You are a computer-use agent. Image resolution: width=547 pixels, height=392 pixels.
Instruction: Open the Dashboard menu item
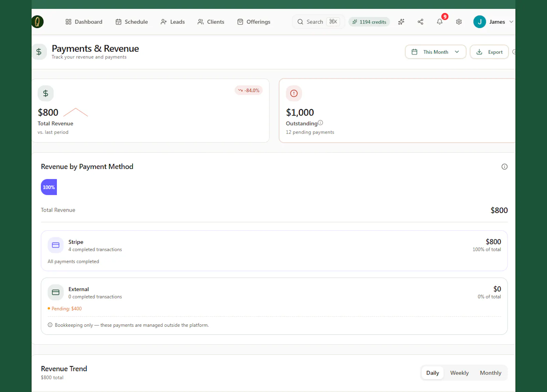pyautogui.click(x=84, y=22)
